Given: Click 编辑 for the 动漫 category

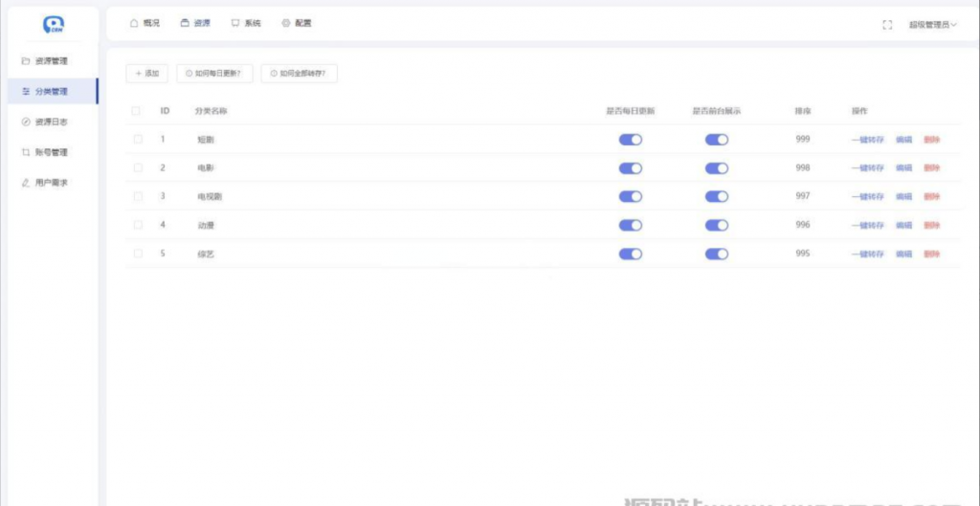Looking at the screenshot, I should (903, 226).
